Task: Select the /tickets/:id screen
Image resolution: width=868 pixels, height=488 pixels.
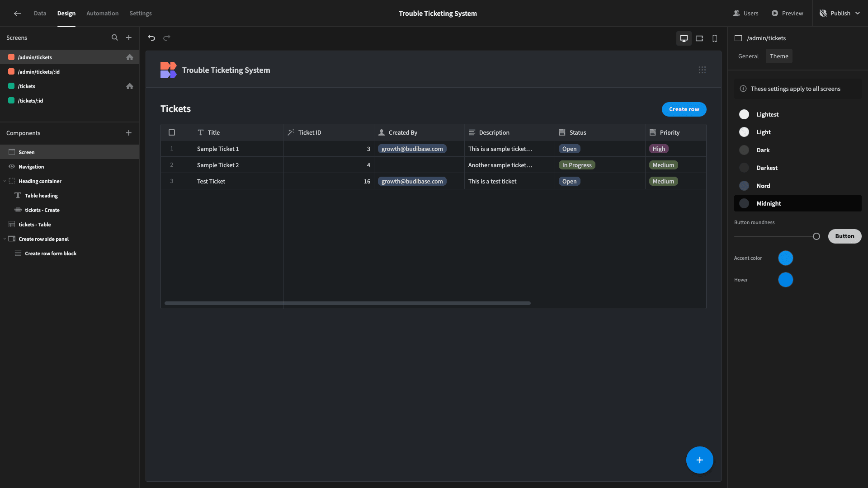Action: (x=70, y=101)
